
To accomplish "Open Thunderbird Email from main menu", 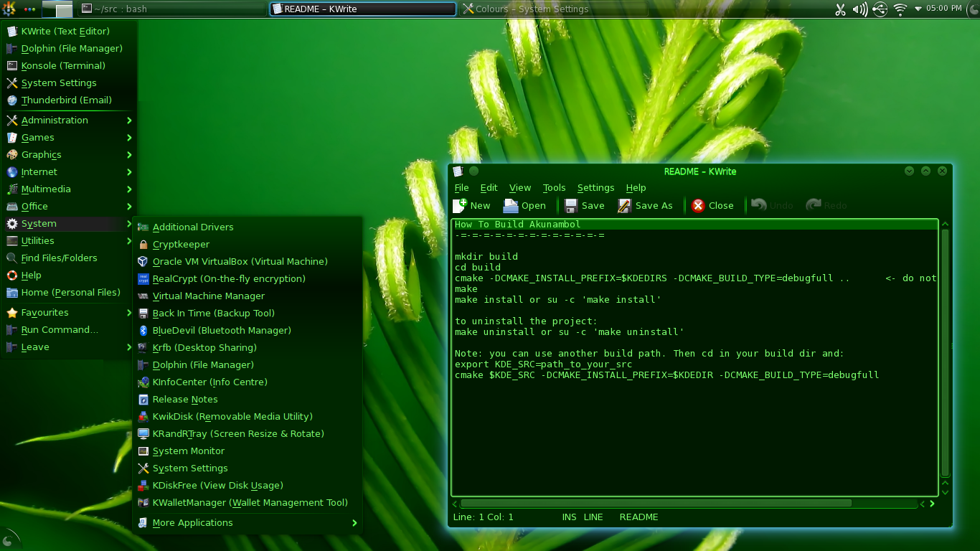I will [70, 100].
